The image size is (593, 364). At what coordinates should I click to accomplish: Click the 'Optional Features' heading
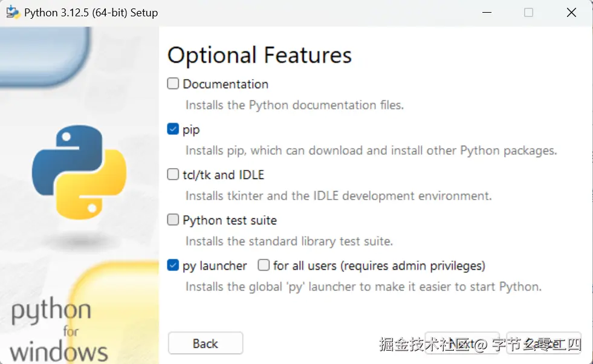click(x=259, y=56)
